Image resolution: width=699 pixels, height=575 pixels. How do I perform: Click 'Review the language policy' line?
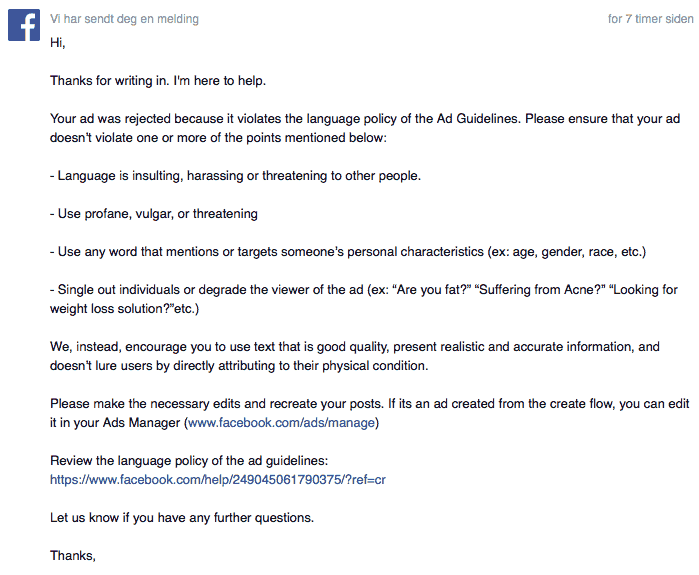188,460
